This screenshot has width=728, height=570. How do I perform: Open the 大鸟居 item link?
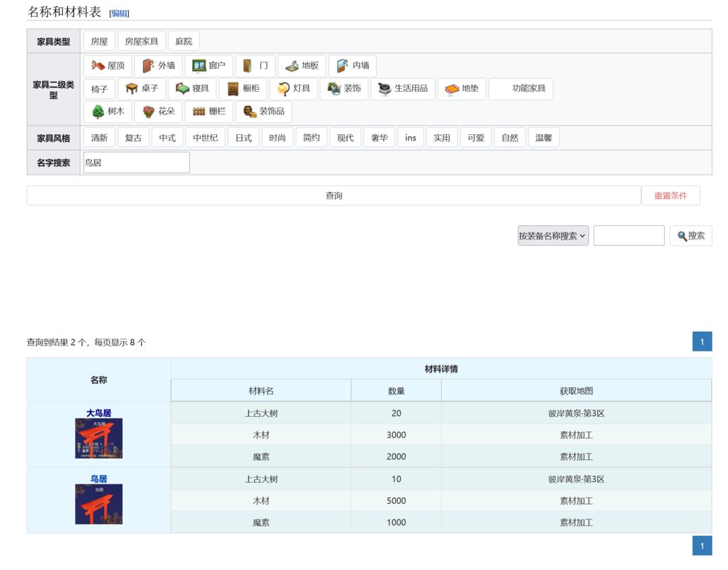coord(99,413)
